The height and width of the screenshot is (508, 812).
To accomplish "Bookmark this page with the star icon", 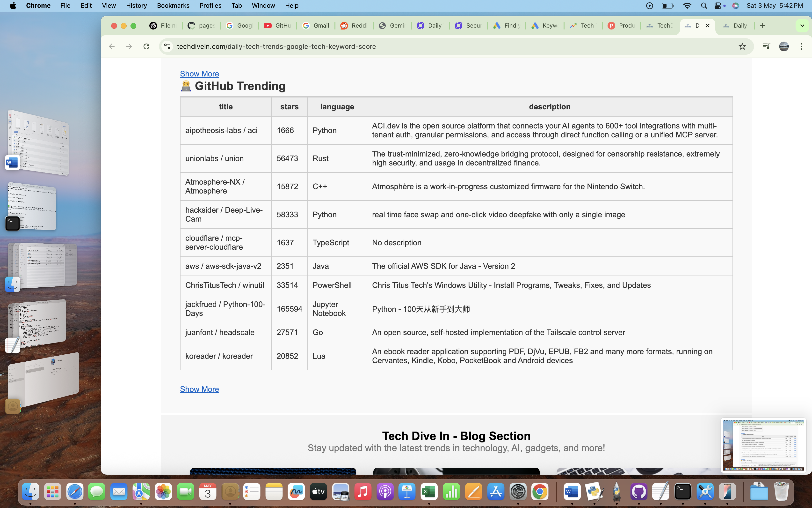I will tap(742, 46).
